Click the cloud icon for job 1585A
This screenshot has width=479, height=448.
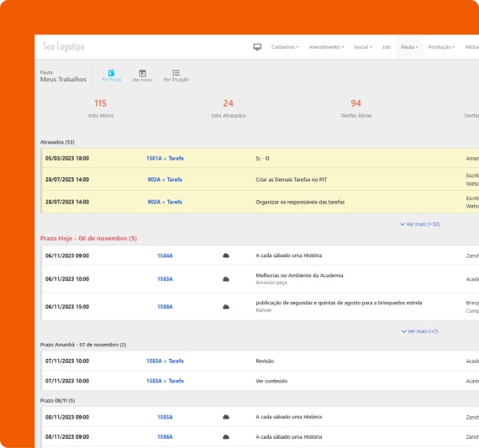point(226,417)
